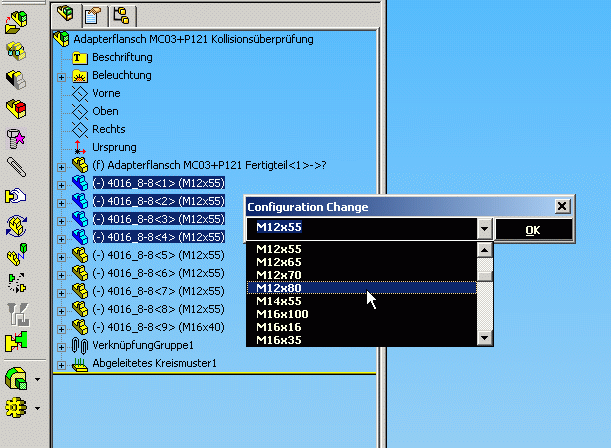
Task: Click the Hide/Show Components toolbar icon
Action: 16,51
